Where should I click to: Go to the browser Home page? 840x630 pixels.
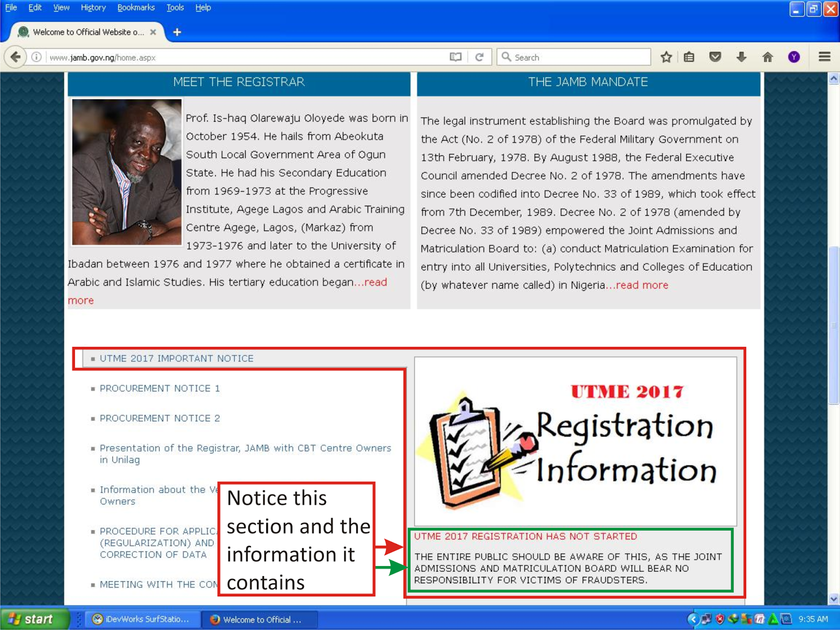[767, 57]
